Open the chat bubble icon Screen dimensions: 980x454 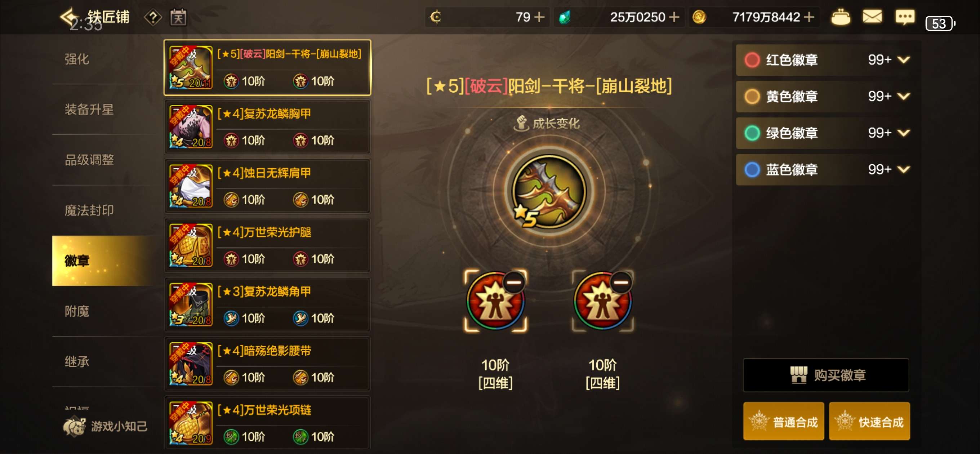coord(905,17)
